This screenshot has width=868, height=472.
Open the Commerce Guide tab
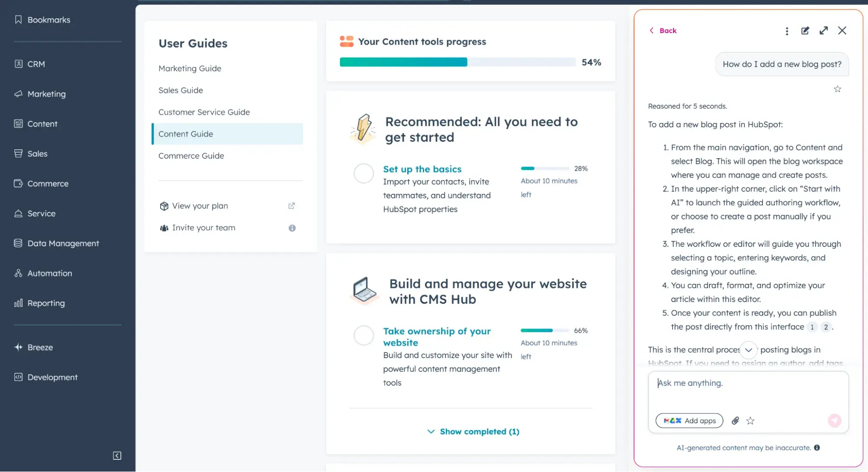click(191, 156)
